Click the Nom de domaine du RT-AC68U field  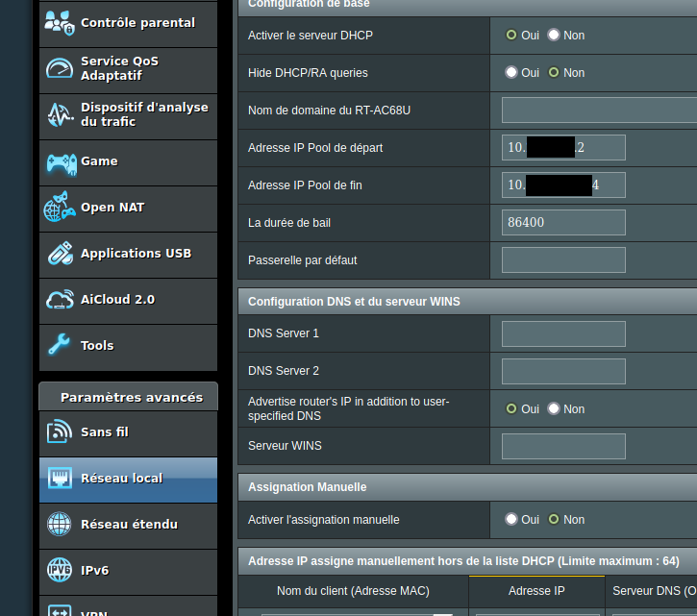pyautogui.click(x=599, y=111)
